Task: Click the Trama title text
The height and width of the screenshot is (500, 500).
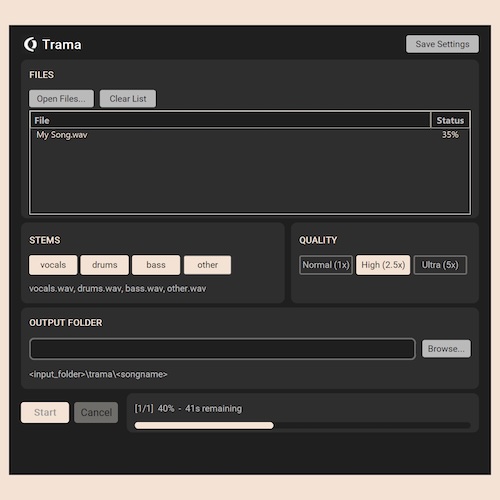Action: click(62, 45)
